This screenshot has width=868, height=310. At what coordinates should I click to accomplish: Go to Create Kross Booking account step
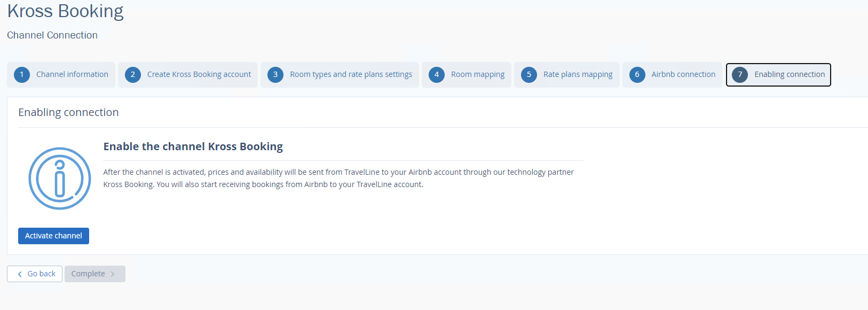(188, 75)
